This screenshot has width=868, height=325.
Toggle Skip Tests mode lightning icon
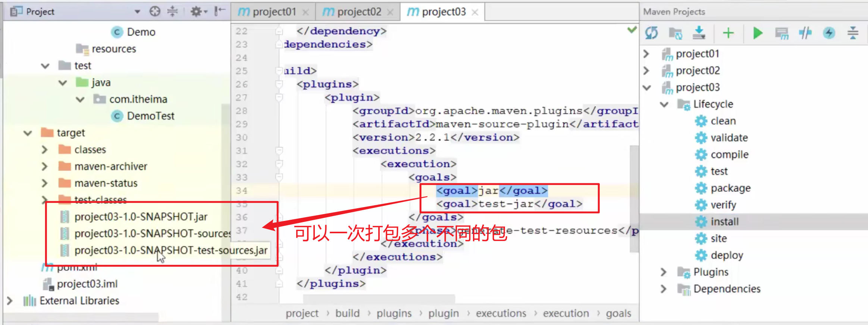(x=829, y=33)
